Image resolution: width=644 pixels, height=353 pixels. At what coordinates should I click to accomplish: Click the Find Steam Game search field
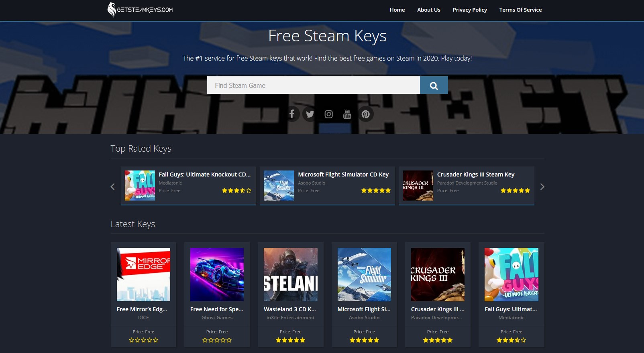tap(314, 85)
